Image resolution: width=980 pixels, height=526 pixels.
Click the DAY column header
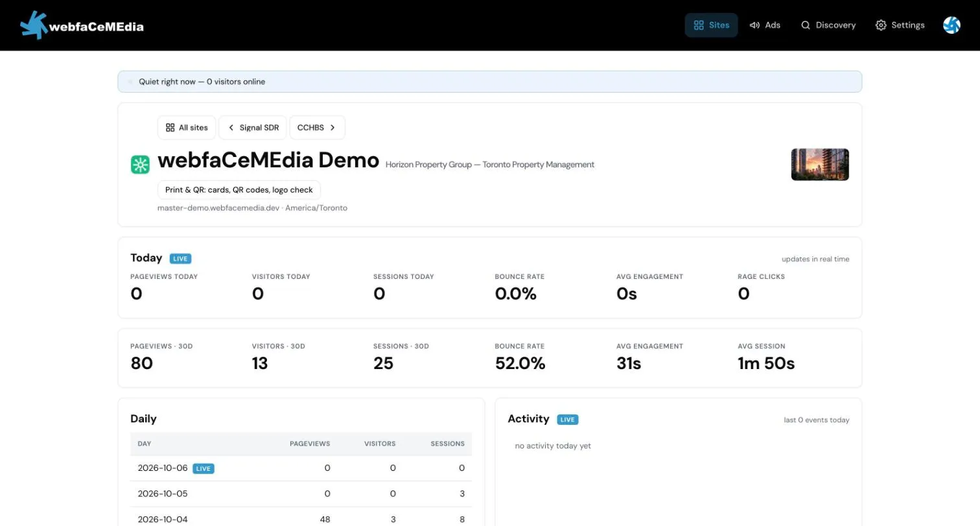coord(145,444)
